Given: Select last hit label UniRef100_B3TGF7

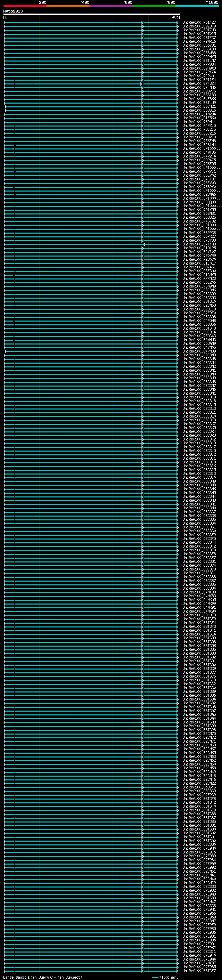Looking at the screenshot, I should (199, 971).
